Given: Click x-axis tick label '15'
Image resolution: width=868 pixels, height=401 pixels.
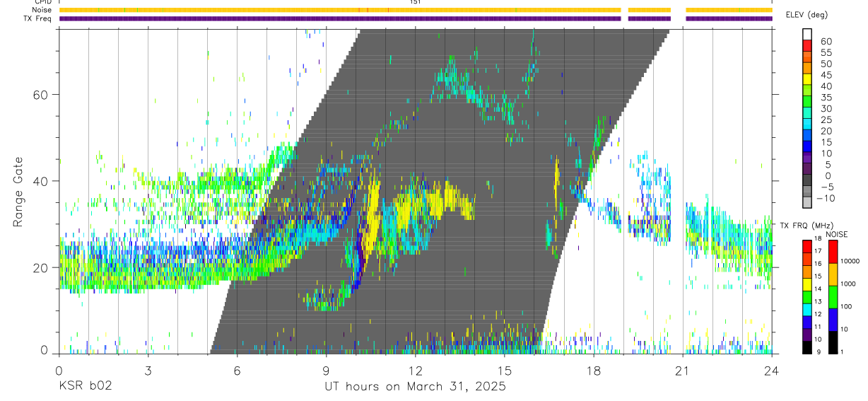Looking at the screenshot, I should click(x=504, y=370).
